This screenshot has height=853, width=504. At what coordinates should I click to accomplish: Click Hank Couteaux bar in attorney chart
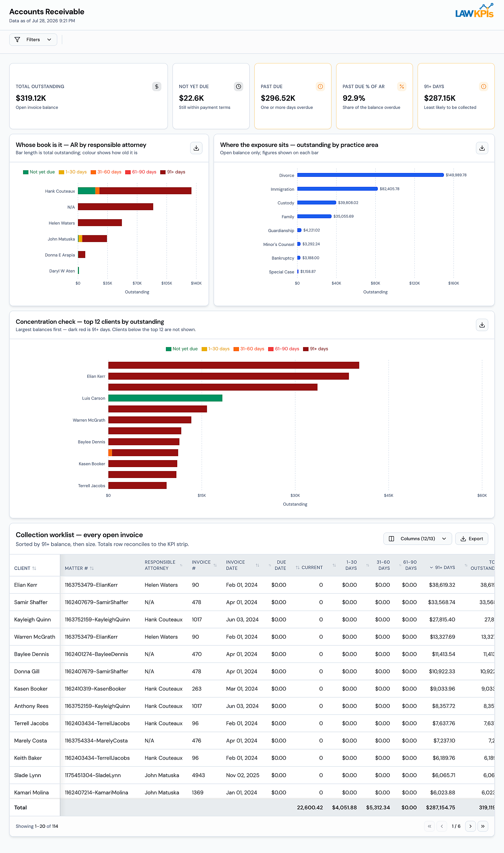[134, 191]
